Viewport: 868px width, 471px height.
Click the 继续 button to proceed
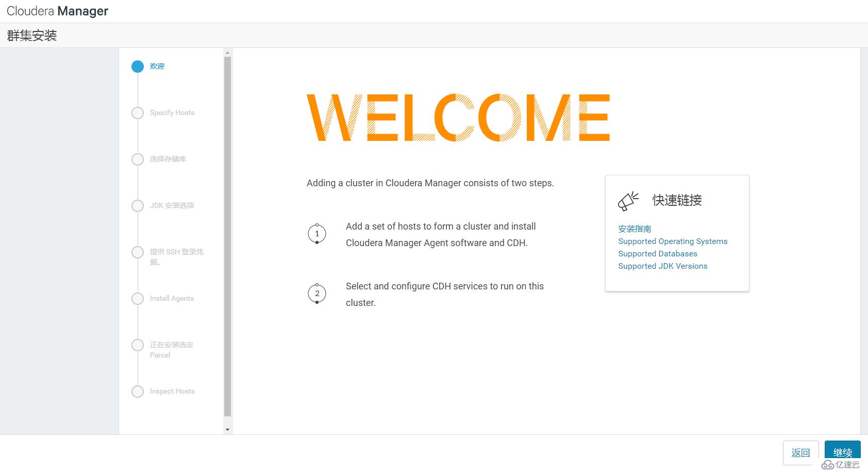pos(843,452)
